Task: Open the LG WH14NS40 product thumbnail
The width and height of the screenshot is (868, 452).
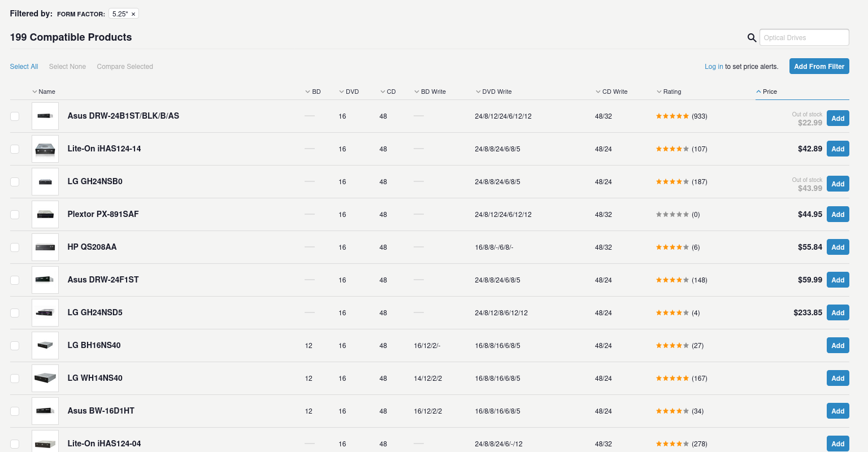Action: tap(45, 378)
